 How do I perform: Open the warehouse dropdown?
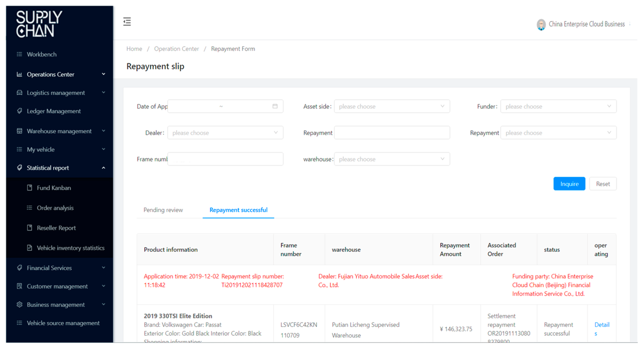click(392, 159)
